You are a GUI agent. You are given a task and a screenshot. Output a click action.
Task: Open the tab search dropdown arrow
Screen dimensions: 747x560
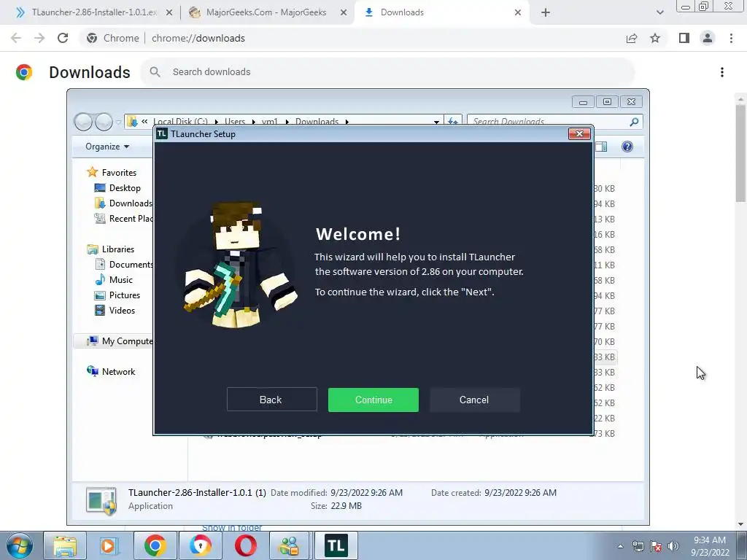(659, 12)
